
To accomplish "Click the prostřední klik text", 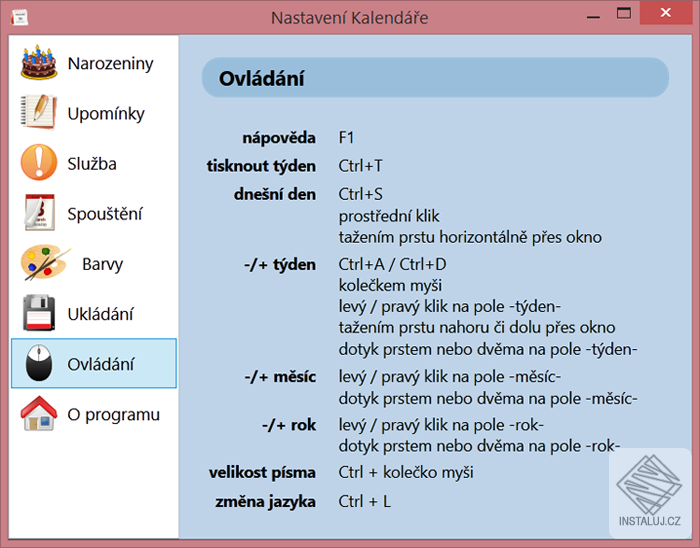I will coord(389,216).
